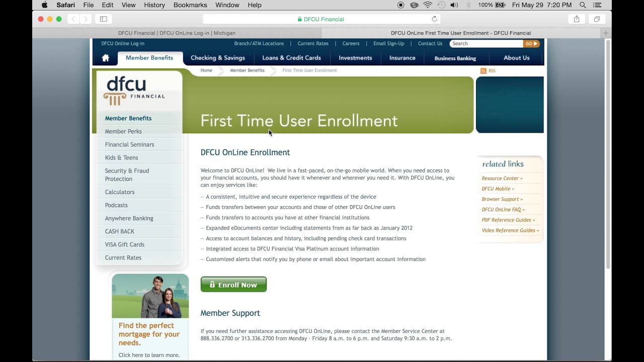Click the Wi-Fi status icon
This screenshot has height=362, width=644.
[x=428, y=5]
